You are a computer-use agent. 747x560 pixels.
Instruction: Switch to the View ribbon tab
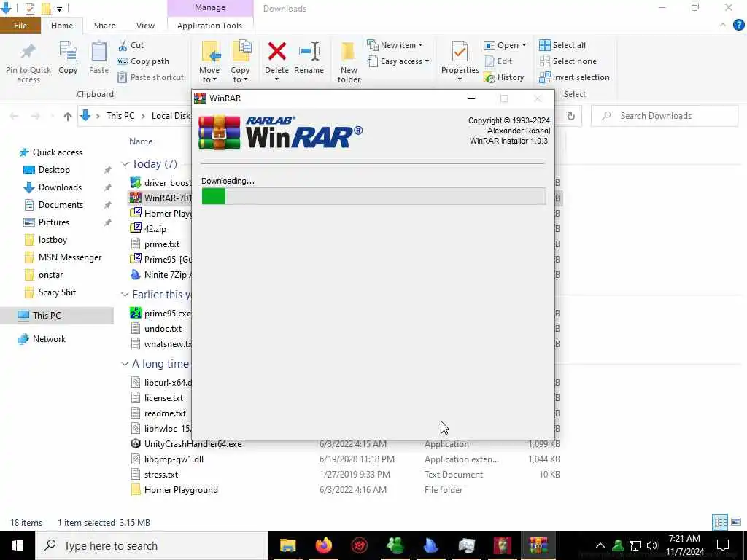[145, 26]
